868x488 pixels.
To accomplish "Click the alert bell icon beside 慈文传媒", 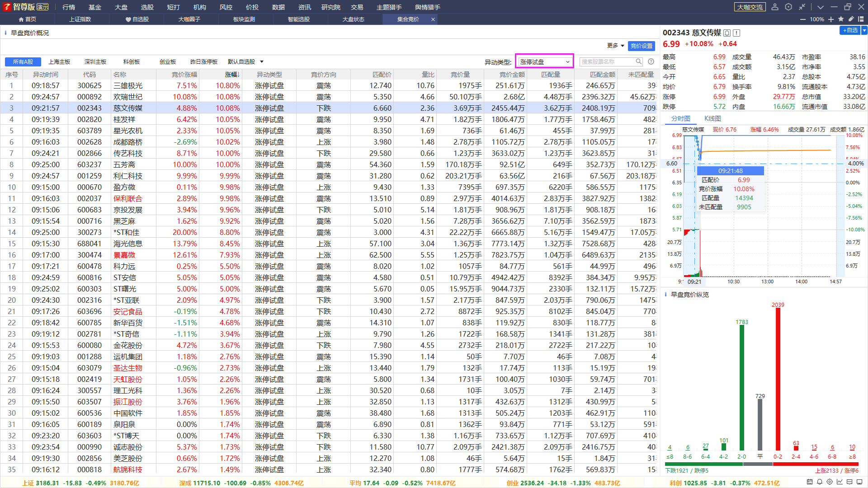I will point(727,33).
